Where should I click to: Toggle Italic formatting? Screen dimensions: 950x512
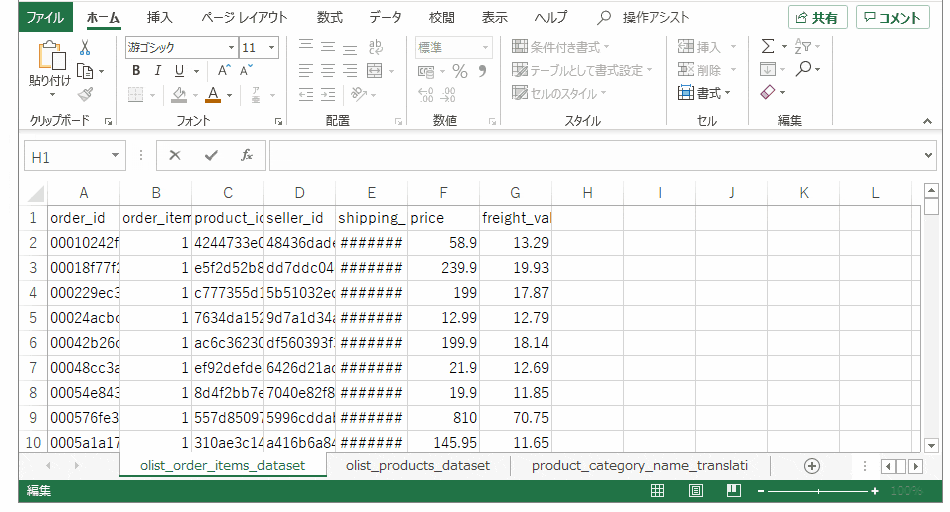tap(158, 71)
